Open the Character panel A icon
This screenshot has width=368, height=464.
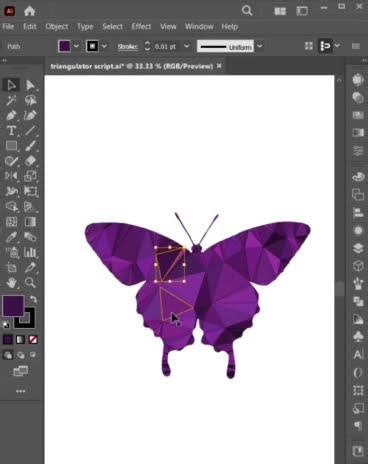point(358,354)
